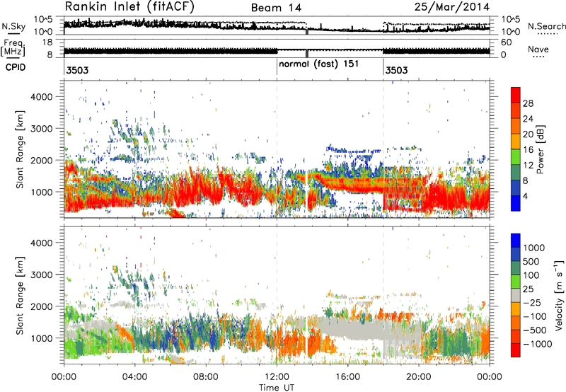Click the "Velocity [m s⁻¹]" colorbar title

point(559,295)
